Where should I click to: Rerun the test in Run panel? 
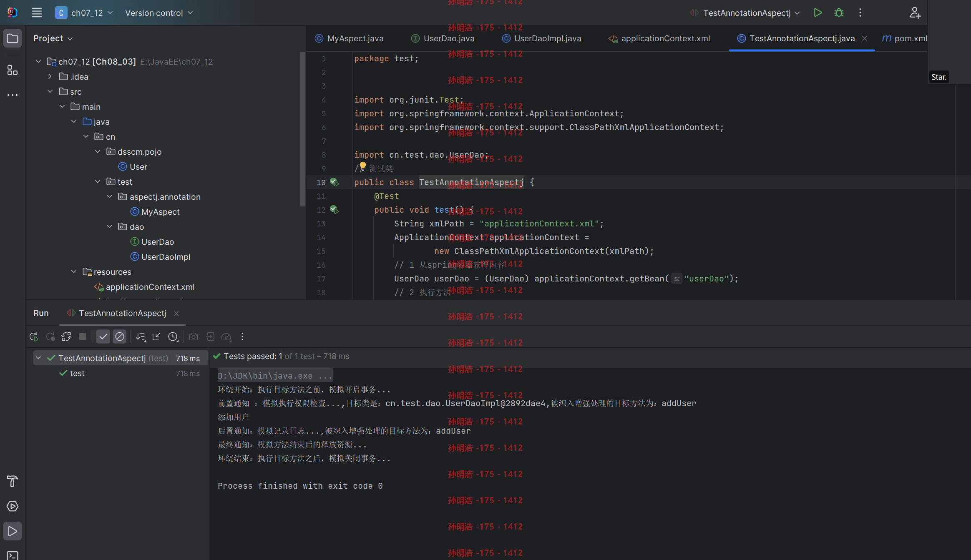tap(34, 337)
